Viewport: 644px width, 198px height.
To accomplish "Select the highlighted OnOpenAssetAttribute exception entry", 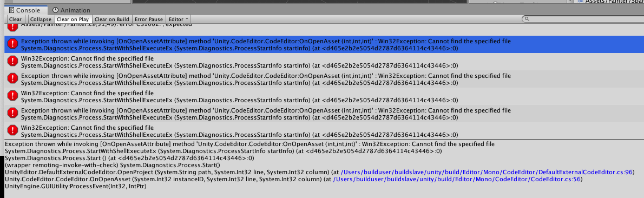I will pos(321,44).
